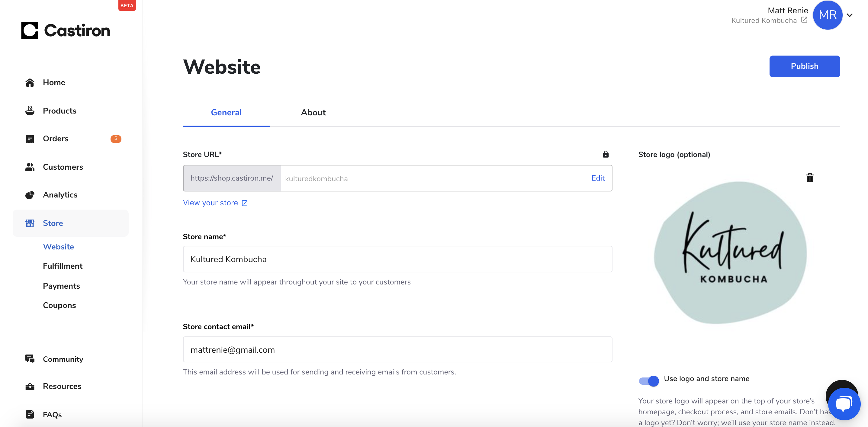868x427 pixels.
Task: Click the Analytics pie chart icon
Action: pyautogui.click(x=30, y=195)
